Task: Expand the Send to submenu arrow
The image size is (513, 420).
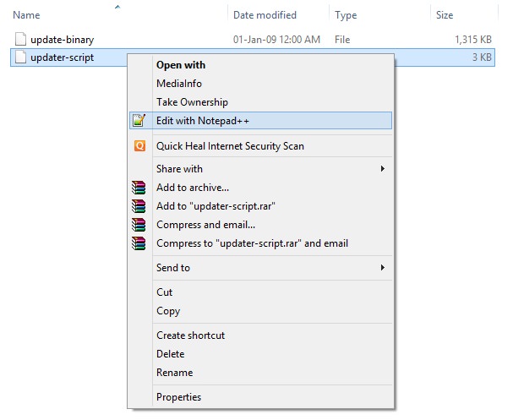Action: coord(382,268)
